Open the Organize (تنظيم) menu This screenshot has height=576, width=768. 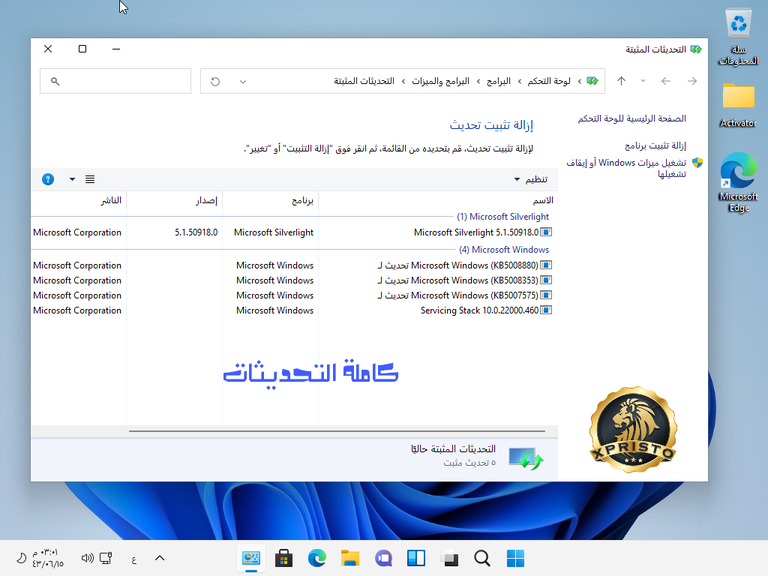[x=531, y=179]
